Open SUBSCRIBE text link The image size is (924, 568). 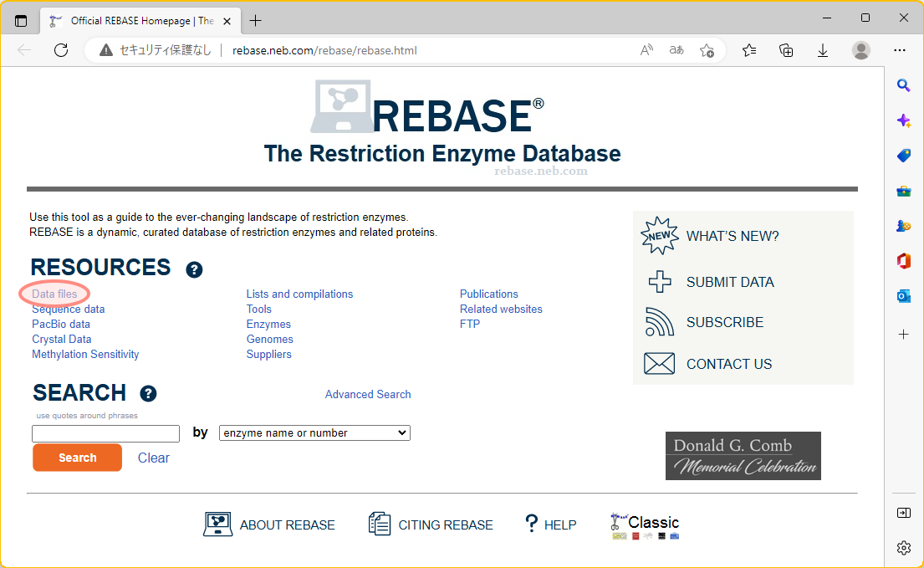[725, 322]
